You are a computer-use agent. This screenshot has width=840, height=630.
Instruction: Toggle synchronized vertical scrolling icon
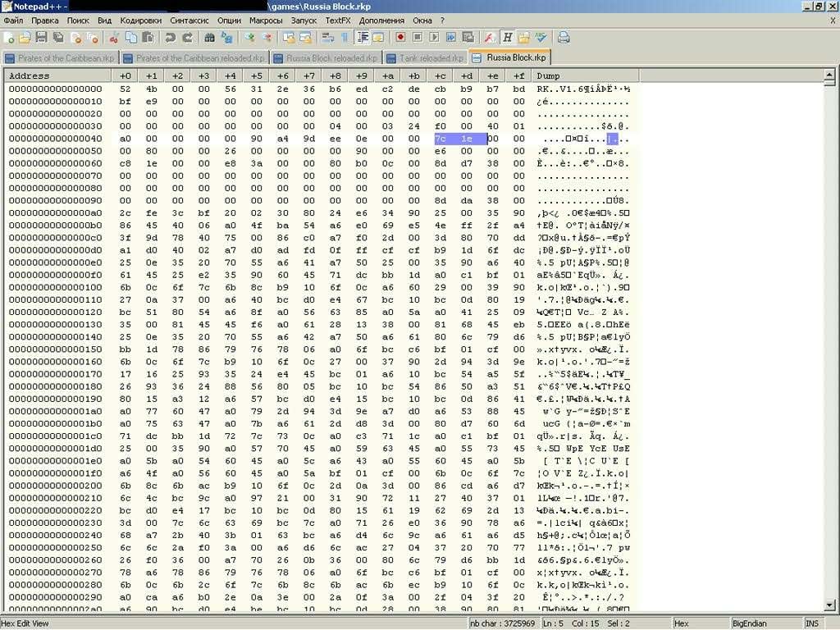point(289,38)
